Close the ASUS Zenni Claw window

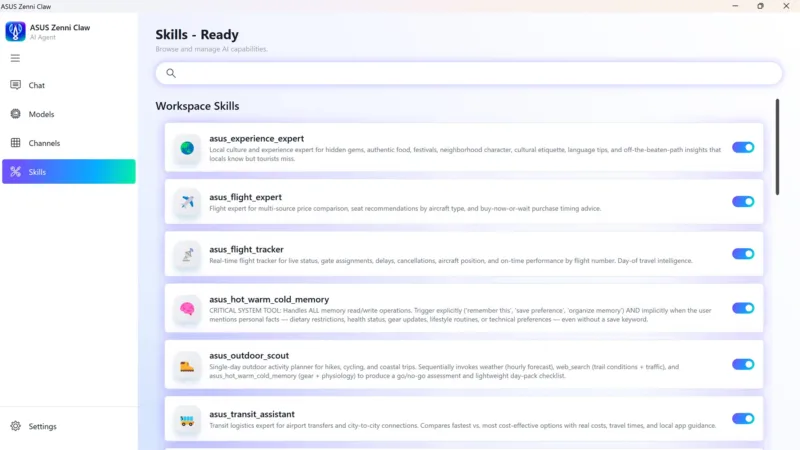point(786,6)
